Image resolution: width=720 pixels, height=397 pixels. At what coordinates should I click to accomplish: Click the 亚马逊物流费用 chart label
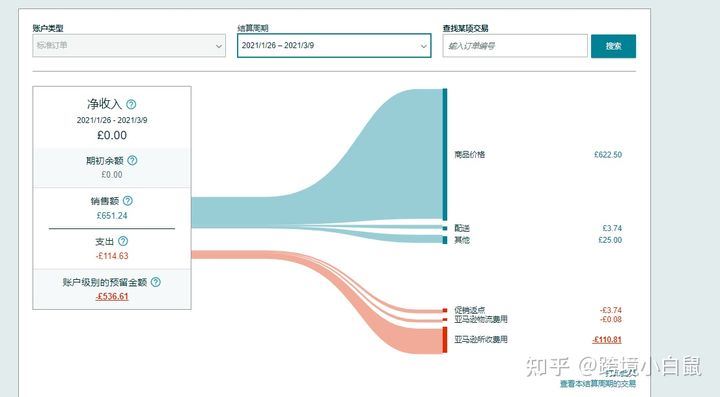coord(481,319)
